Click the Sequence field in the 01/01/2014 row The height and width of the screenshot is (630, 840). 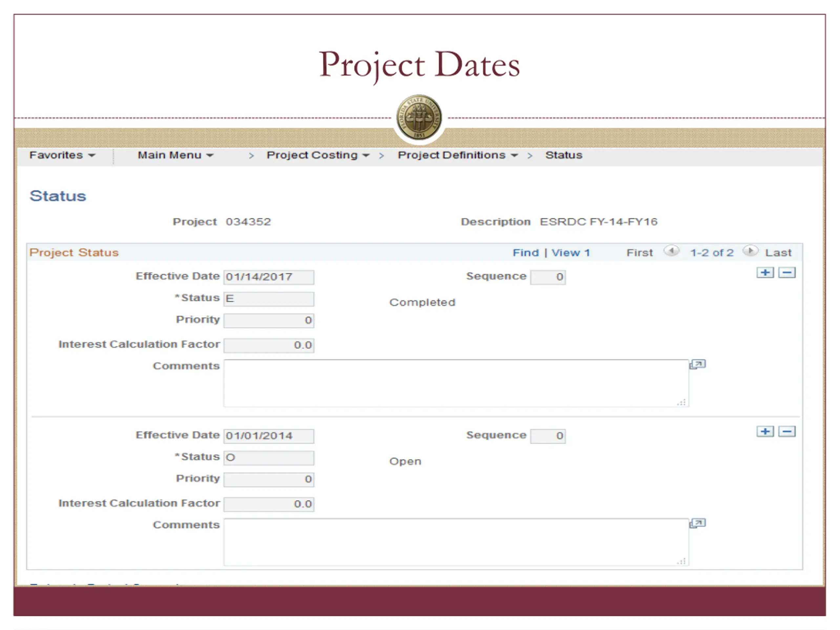coord(548,436)
